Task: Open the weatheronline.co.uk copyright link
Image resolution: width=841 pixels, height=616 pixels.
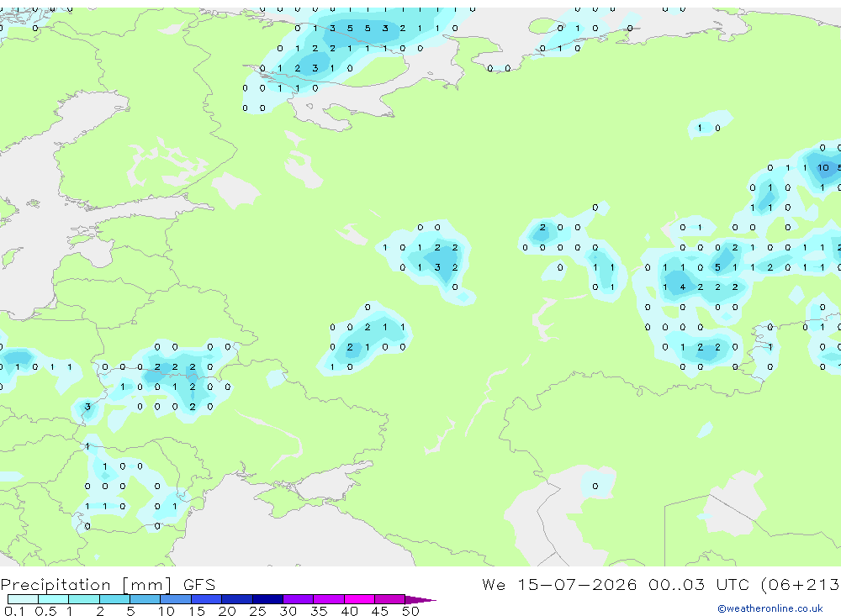Action: (770, 608)
